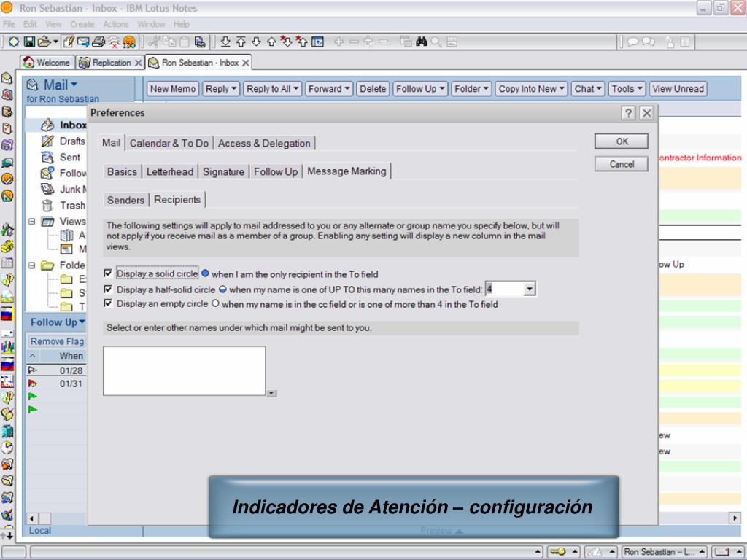Screen dimensions: 747x560
Task: Open the other names selection dropdown arrow
Action: (x=271, y=393)
